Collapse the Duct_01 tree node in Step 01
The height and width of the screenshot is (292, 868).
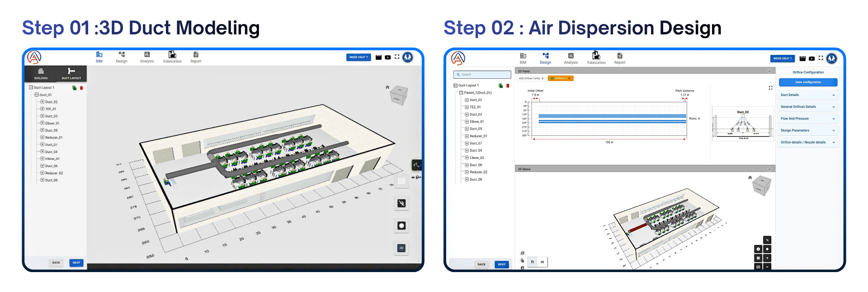(x=37, y=95)
